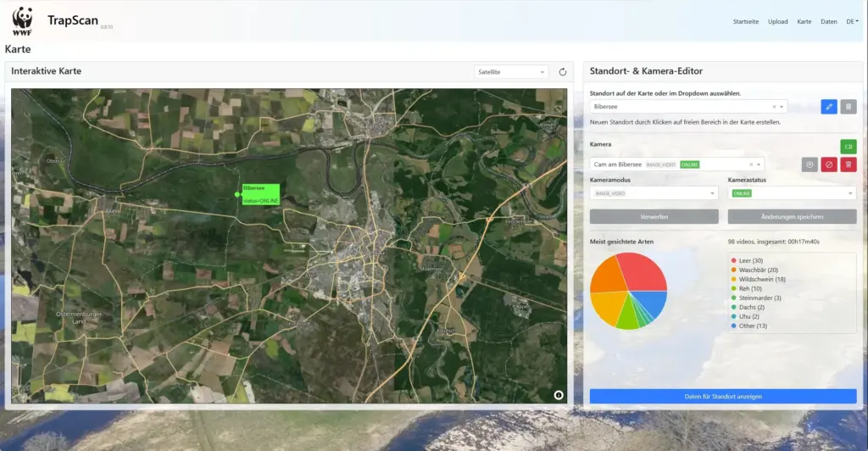868x451 pixels.
Task: Click the red ban icon for camera
Action: point(829,164)
